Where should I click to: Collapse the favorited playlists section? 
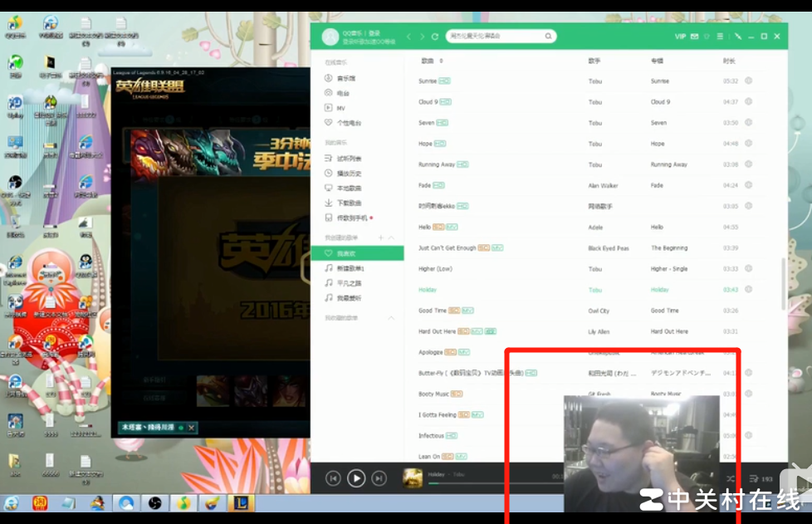click(391, 318)
